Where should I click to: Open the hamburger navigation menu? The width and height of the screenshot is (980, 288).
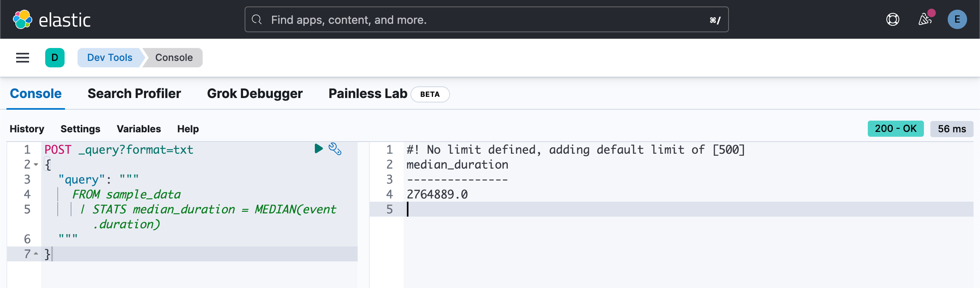click(x=23, y=58)
